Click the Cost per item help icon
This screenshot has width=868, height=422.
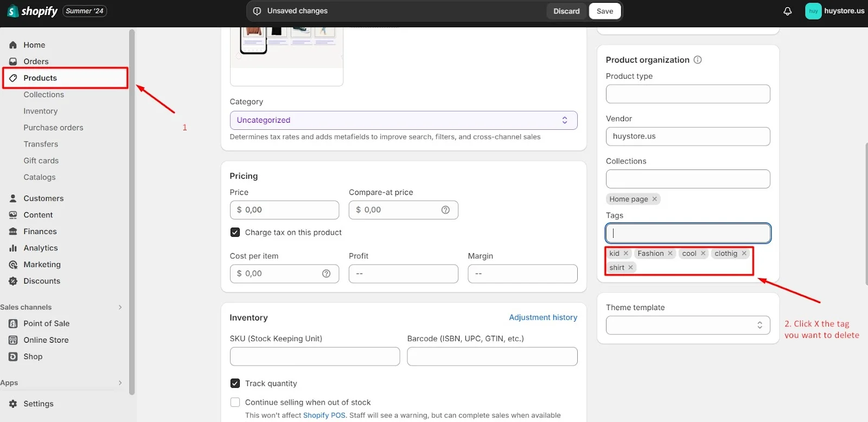(x=326, y=274)
